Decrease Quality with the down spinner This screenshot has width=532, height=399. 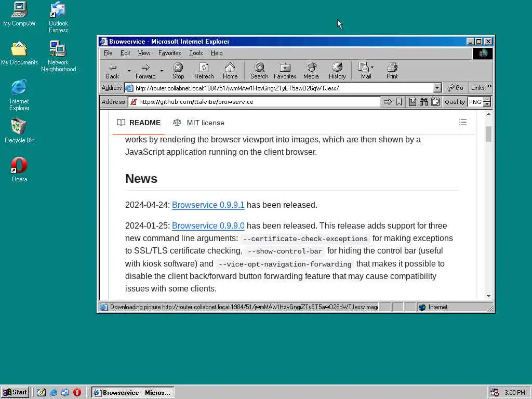[487, 104]
